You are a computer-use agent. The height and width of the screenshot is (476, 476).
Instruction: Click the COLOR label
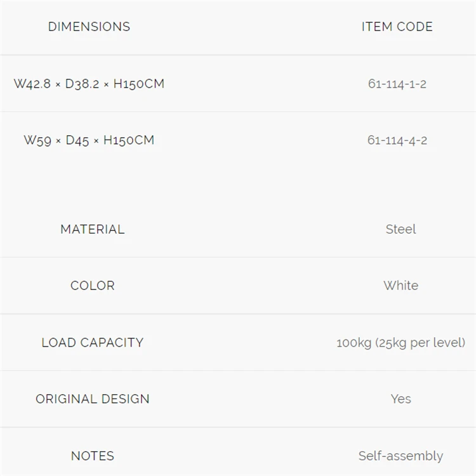pos(93,286)
